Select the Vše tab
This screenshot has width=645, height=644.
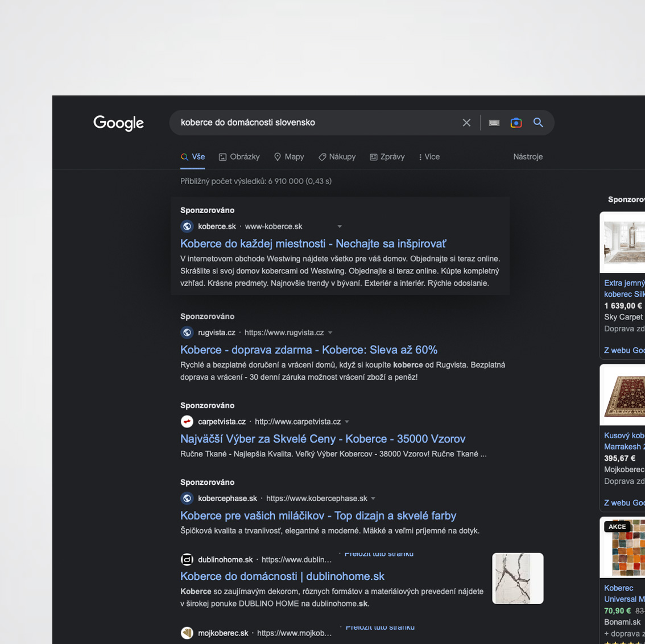pos(192,156)
